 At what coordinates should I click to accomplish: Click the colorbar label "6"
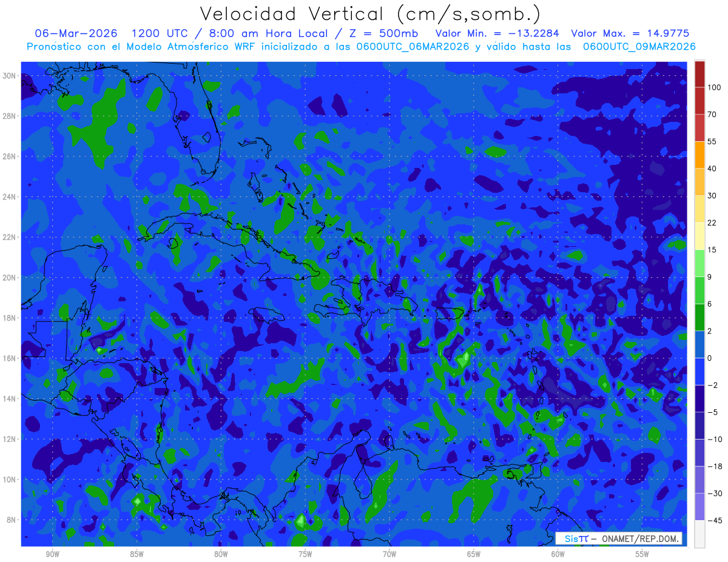click(x=710, y=304)
